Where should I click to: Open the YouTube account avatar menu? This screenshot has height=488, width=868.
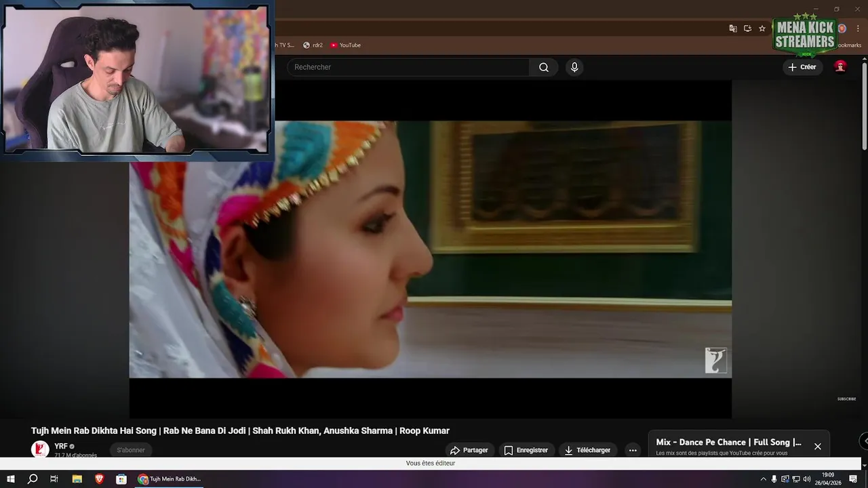click(840, 66)
